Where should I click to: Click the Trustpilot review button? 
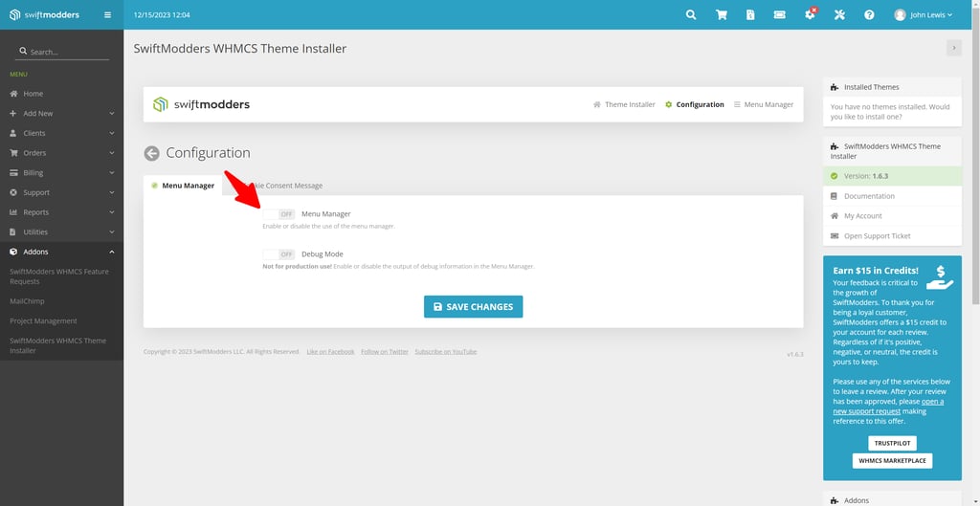click(892, 443)
